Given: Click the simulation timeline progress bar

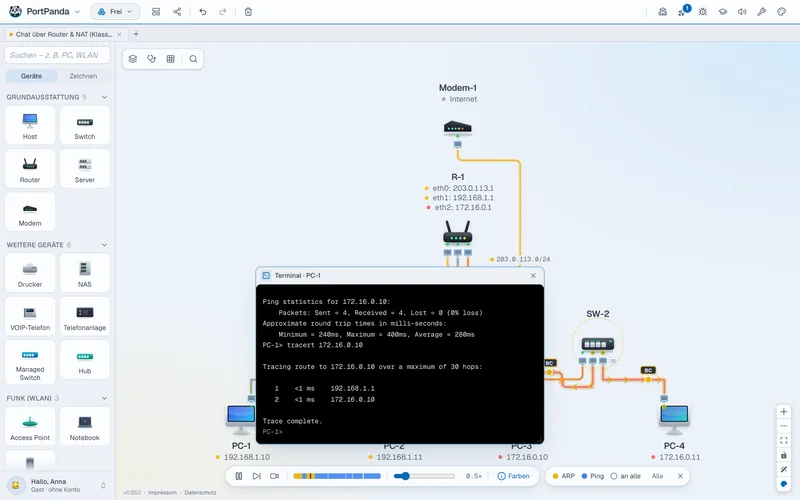Looking at the screenshot, I should coord(337,476).
